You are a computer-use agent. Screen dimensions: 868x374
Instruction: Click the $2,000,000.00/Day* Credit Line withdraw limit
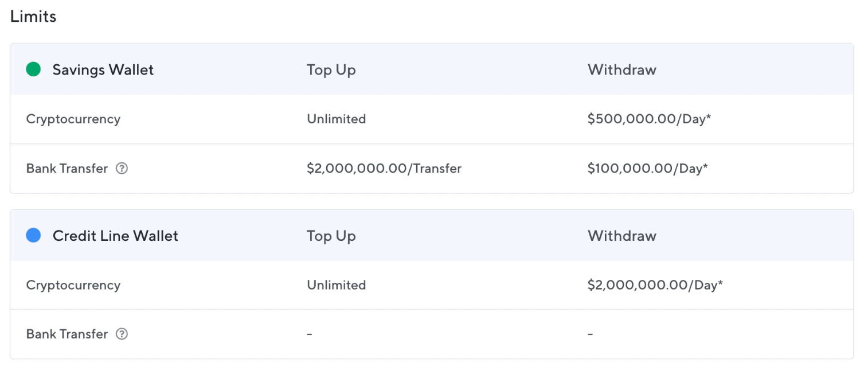click(655, 285)
